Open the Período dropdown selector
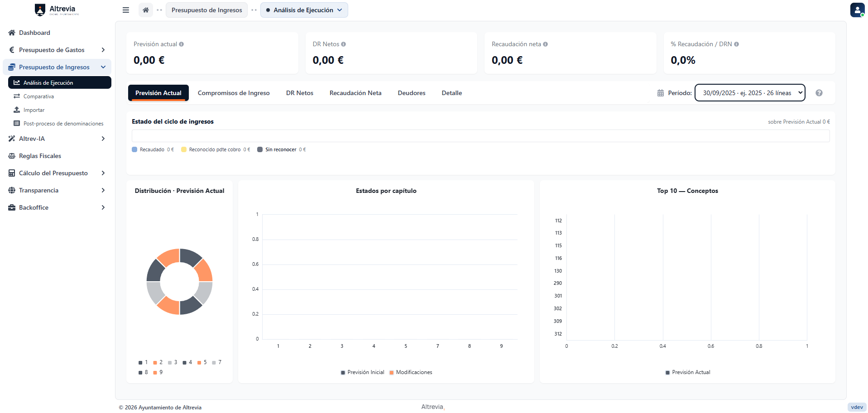Image resolution: width=868 pixels, height=413 pixels. click(750, 93)
